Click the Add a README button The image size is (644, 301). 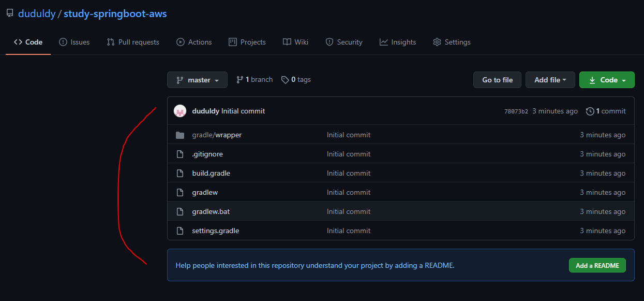click(x=597, y=265)
